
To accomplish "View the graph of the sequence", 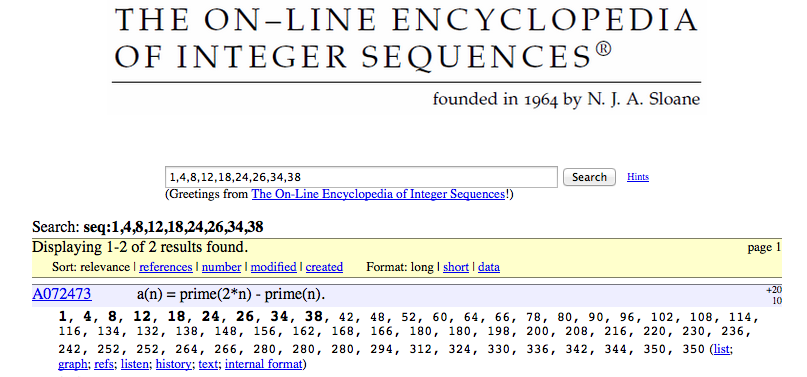I will (71, 365).
